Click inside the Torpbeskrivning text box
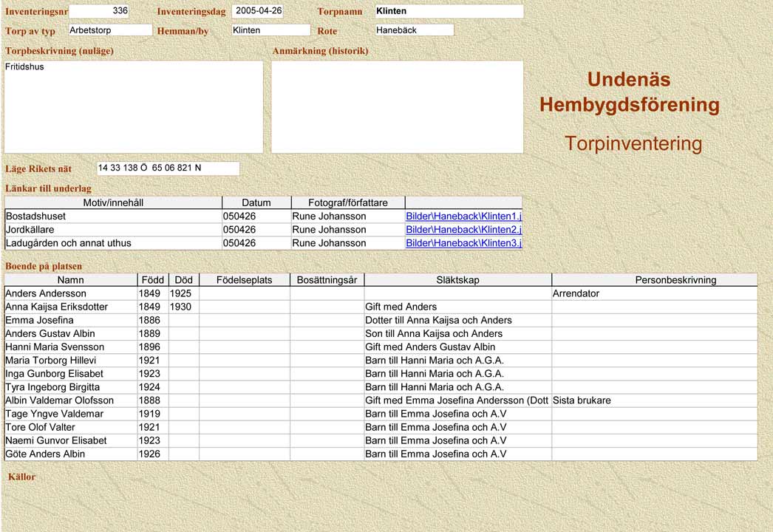Viewport: 773px width, 532px height. pos(134,107)
